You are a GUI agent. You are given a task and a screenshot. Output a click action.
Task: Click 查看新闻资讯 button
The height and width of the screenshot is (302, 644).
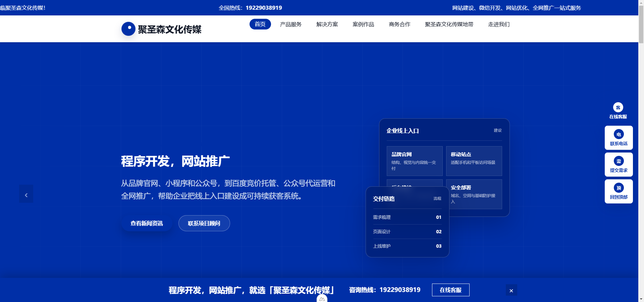(147, 223)
